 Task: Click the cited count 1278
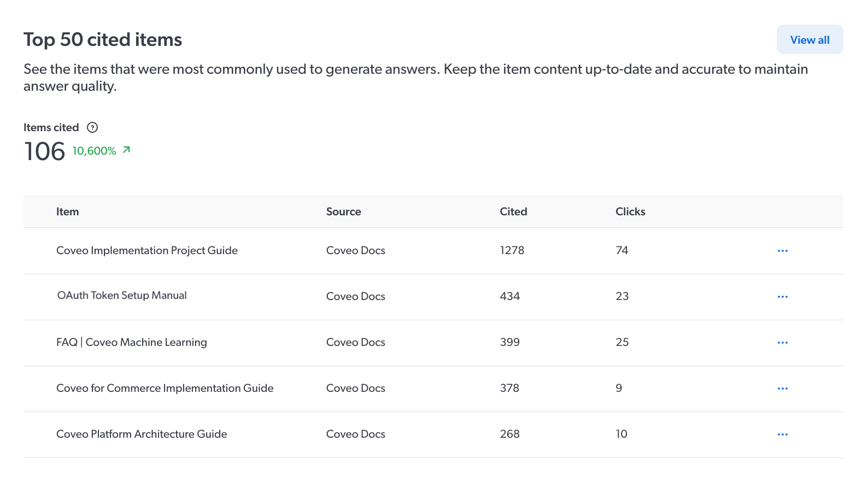512,250
